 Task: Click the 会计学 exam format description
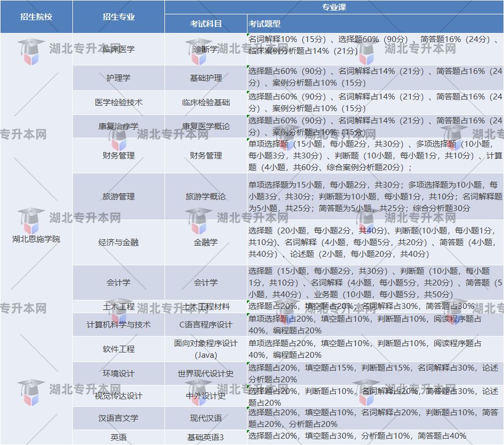375,282
